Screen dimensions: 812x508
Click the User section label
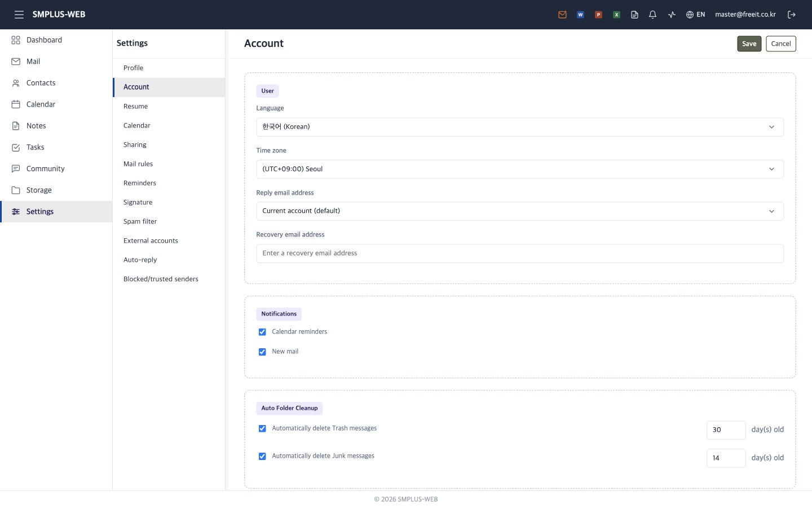coord(268,91)
